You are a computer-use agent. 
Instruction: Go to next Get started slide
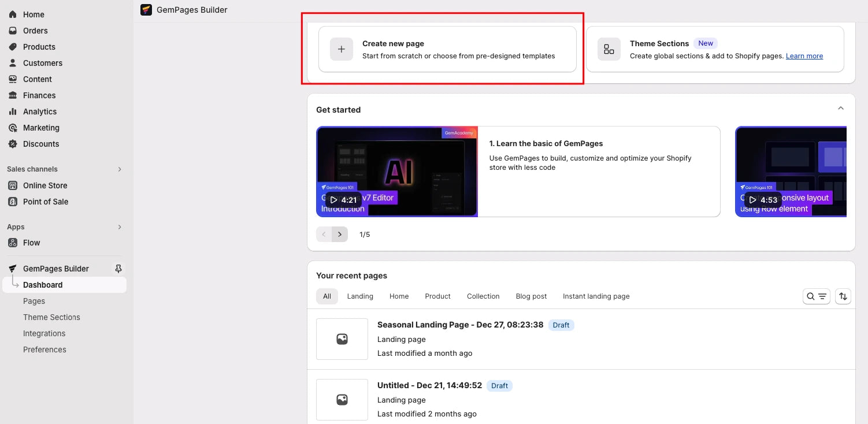point(340,234)
